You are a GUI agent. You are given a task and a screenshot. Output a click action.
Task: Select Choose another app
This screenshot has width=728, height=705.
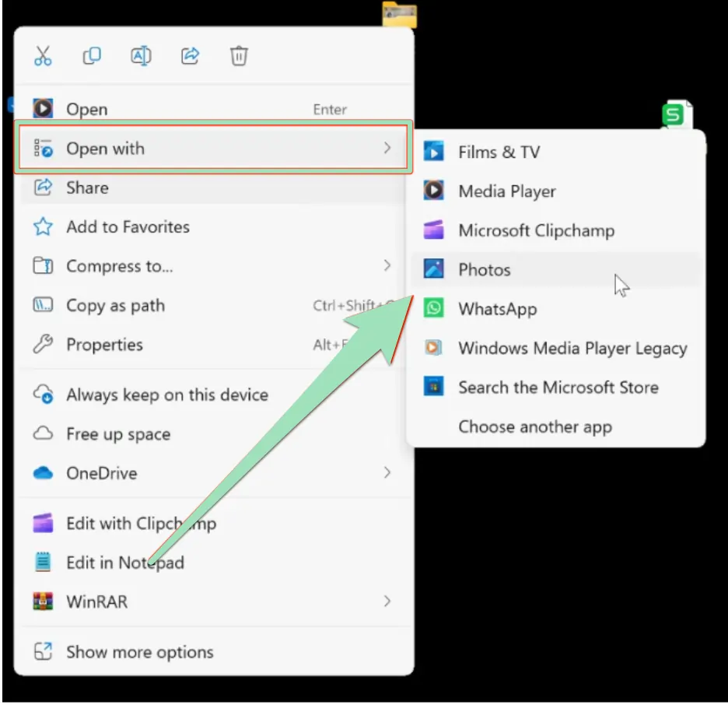(x=556, y=426)
